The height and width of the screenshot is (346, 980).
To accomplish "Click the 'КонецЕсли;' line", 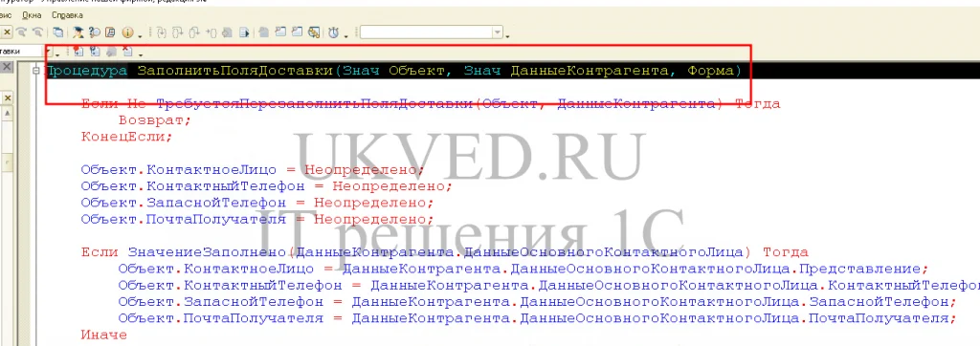I will [127, 136].
